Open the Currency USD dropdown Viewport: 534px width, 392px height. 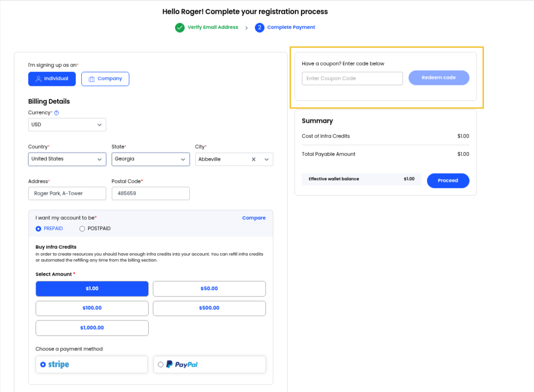point(67,125)
